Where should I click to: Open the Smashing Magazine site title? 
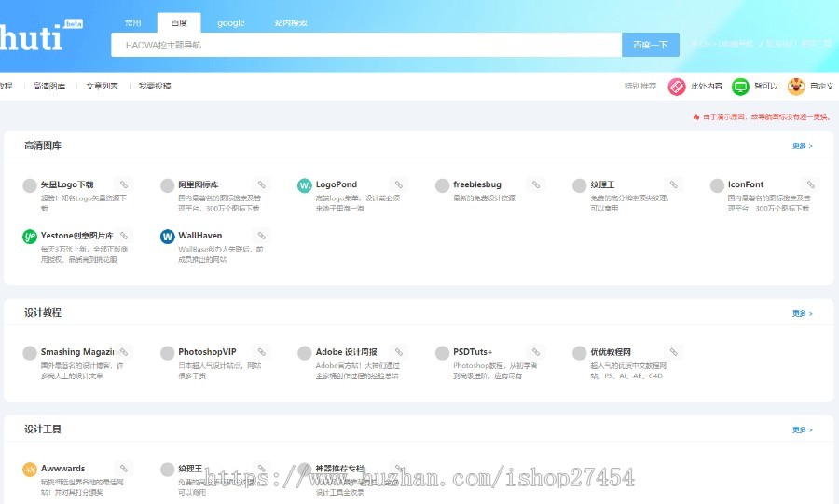(78, 352)
